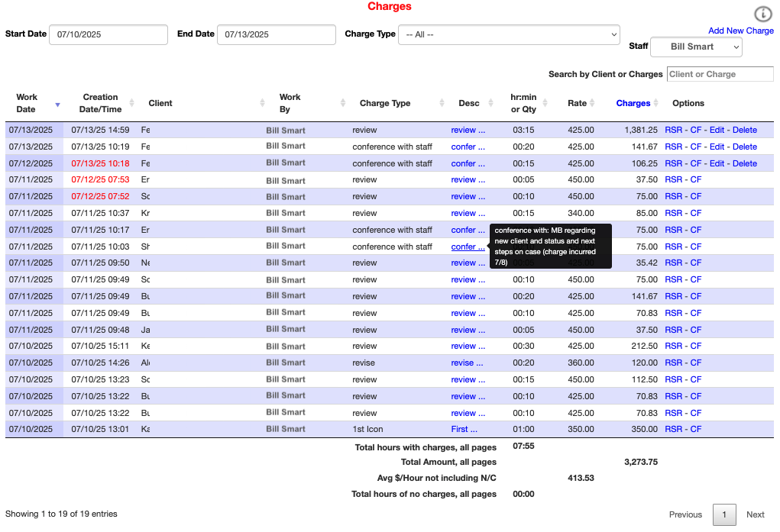Select page 1 in pagination
780x532 pixels.
[724, 514]
